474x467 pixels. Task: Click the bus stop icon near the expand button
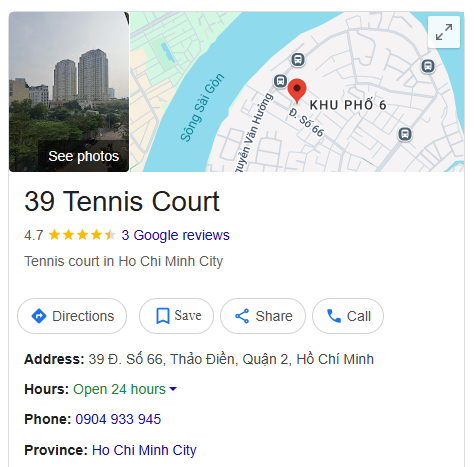[x=428, y=66]
